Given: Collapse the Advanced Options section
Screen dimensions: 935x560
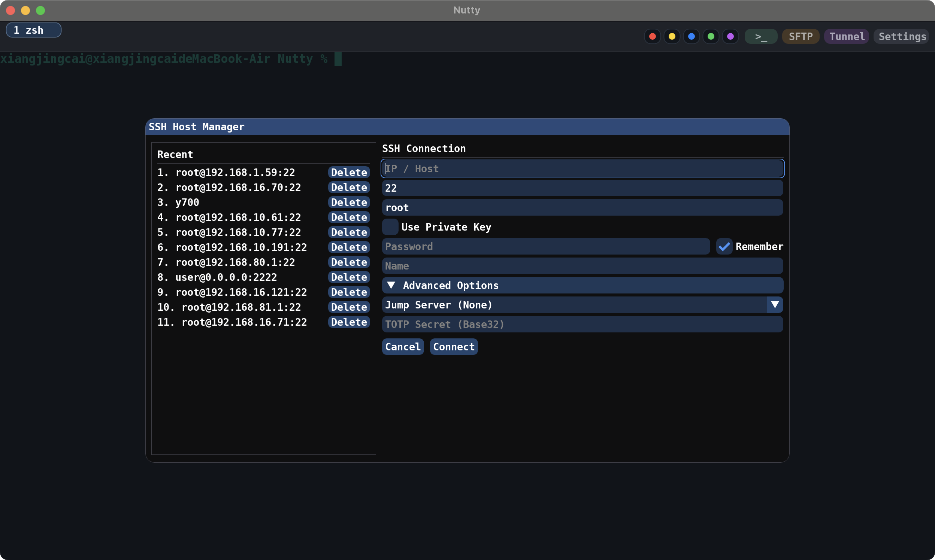Looking at the screenshot, I should tap(583, 285).
